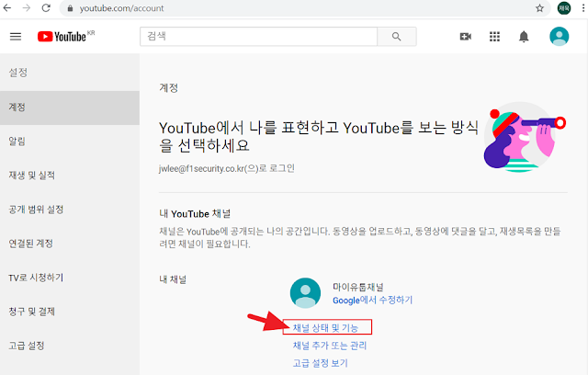The image size is (588, 375).
Task: Select 계정 in the settings sidebar
Action: pos(70,108)
